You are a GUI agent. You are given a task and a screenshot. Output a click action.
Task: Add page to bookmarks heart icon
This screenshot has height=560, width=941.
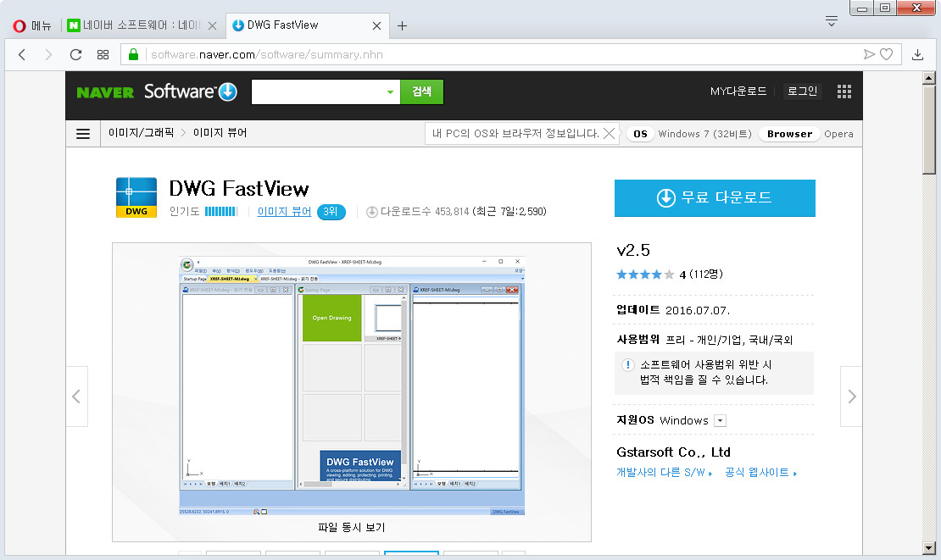click(887, 54)
